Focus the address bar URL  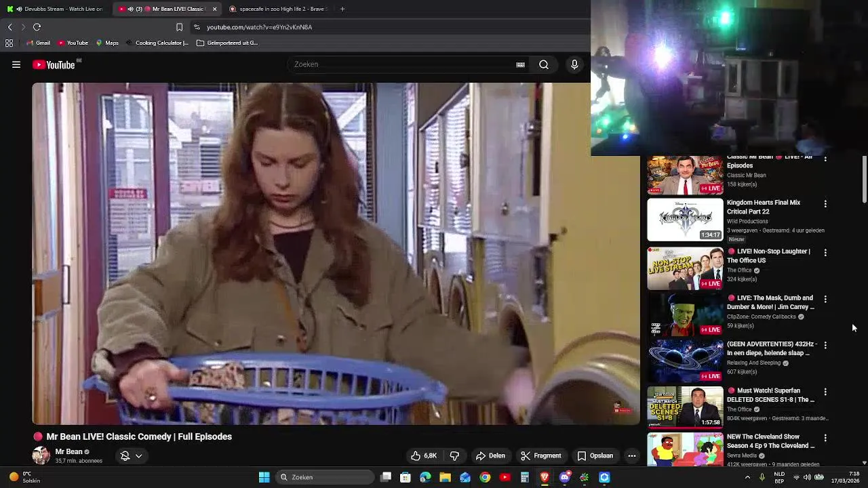pos(259,27)
